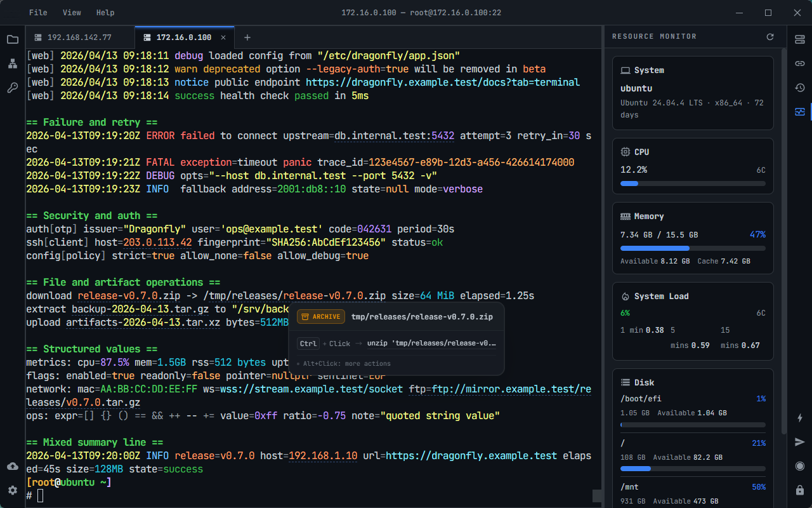Click the artifacts-2026-04-13.tar.xz filename

point(143,323)
